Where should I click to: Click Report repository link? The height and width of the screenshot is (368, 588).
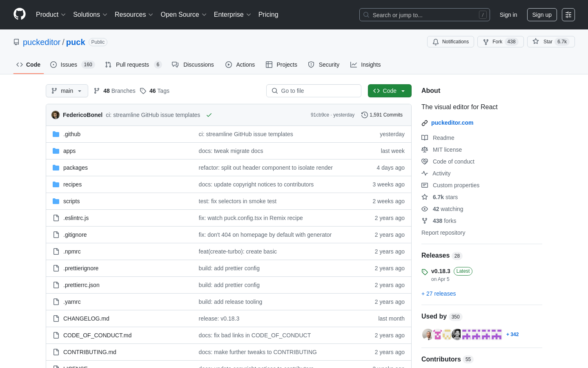pos(443,233)
